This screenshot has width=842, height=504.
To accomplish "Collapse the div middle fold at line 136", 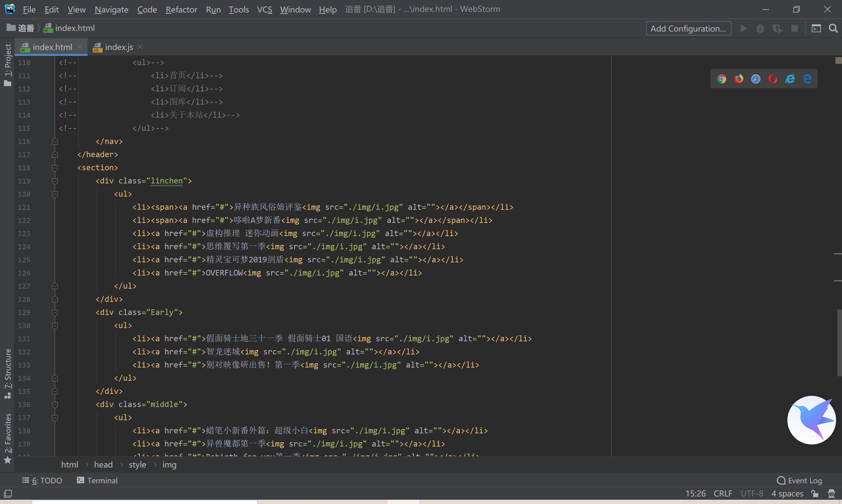I will tap(55, 404).
